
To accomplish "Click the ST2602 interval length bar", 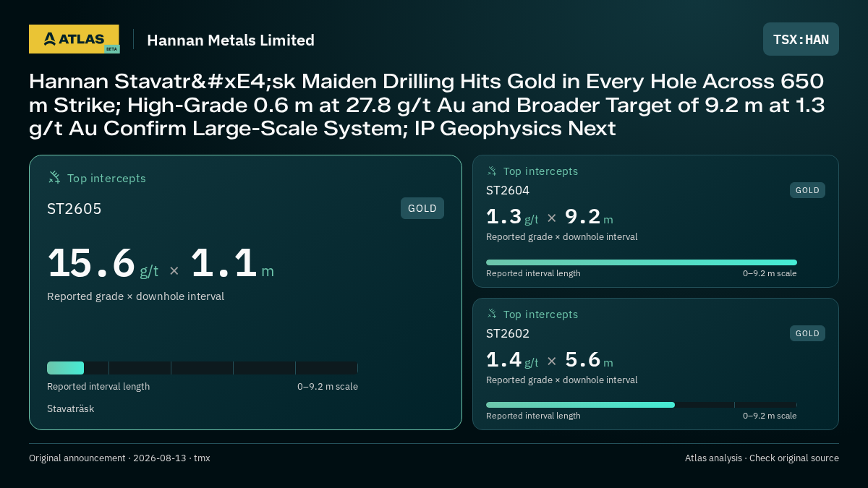I will 642,405.
